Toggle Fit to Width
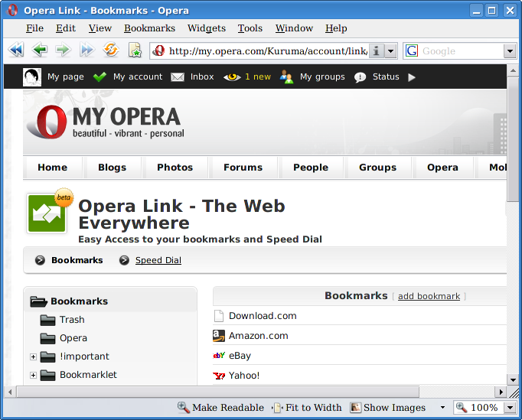This screenshot has width=522, height=420. [x=307, y=407]
